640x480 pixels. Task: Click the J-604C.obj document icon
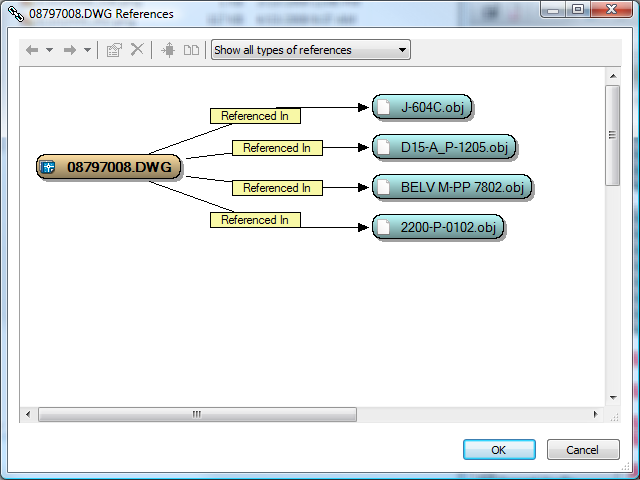click(383, 107)
